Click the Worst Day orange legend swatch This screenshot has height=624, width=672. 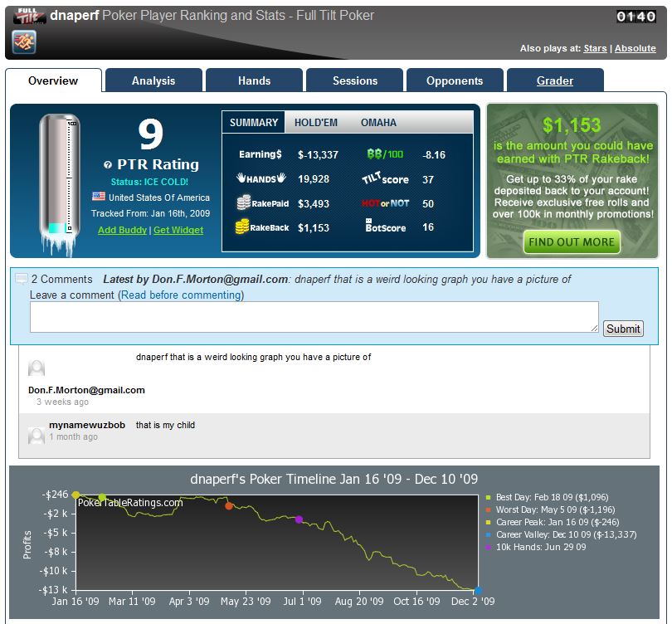(488, 509)
